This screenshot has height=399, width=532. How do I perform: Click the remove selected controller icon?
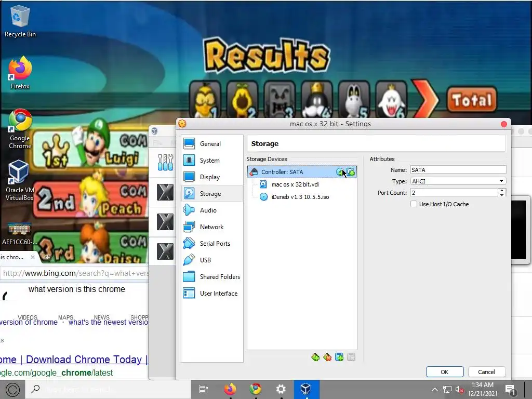(x=327, y=357)
